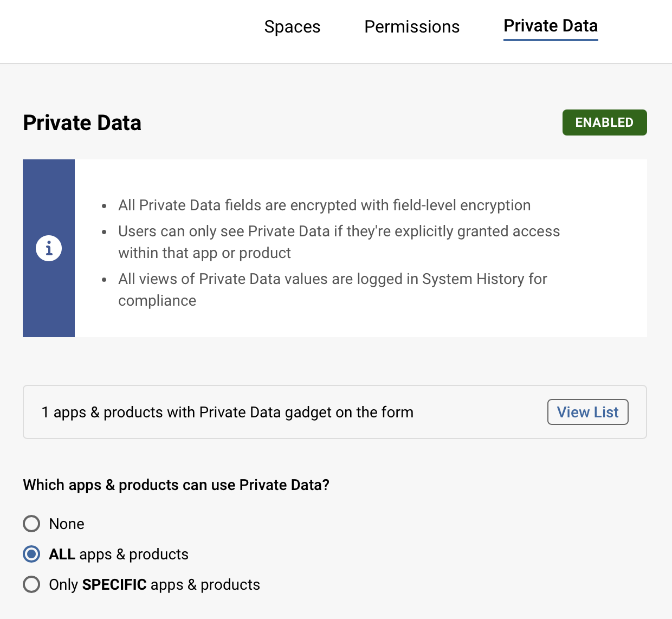Switch to the Spaces tab

tap(292, 27)
